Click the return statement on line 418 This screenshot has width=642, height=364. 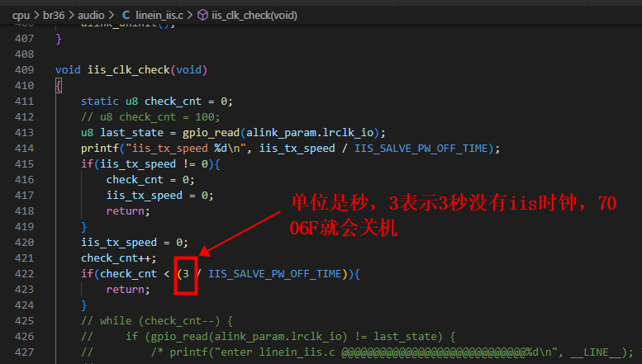(x=128, y=211)
